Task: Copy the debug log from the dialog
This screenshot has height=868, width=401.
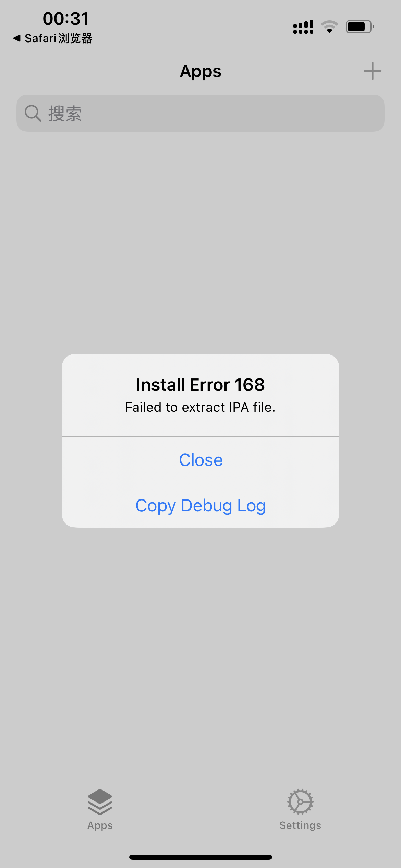Action: (200, 505)
